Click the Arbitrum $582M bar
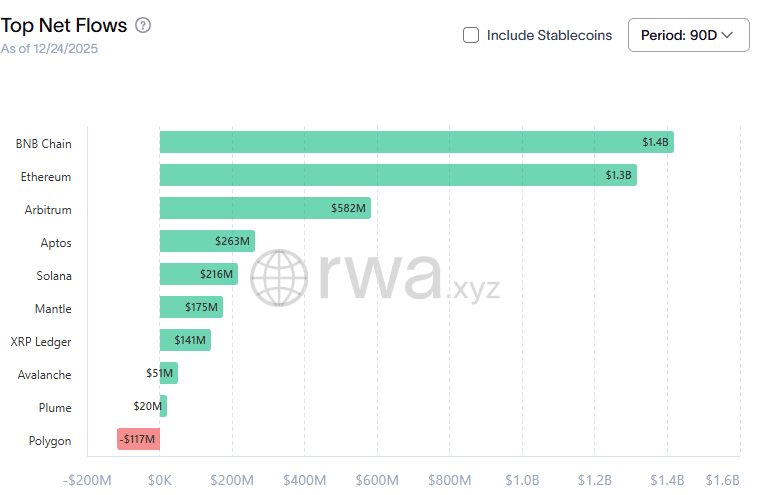Image resolution: width=762 pixels, height=495 pixels. tap(265, 209)
